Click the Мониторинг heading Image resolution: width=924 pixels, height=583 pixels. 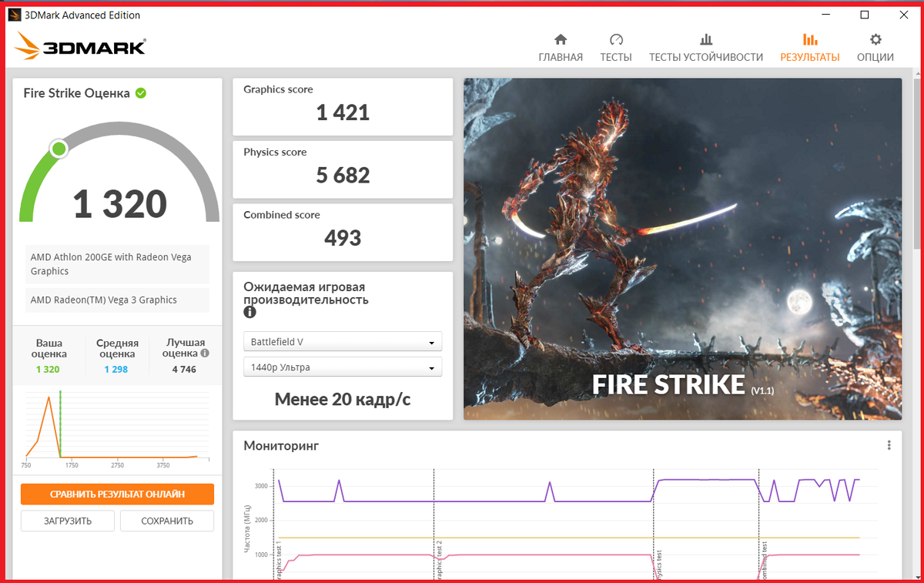pyautogui.click(x=281, y=445)
